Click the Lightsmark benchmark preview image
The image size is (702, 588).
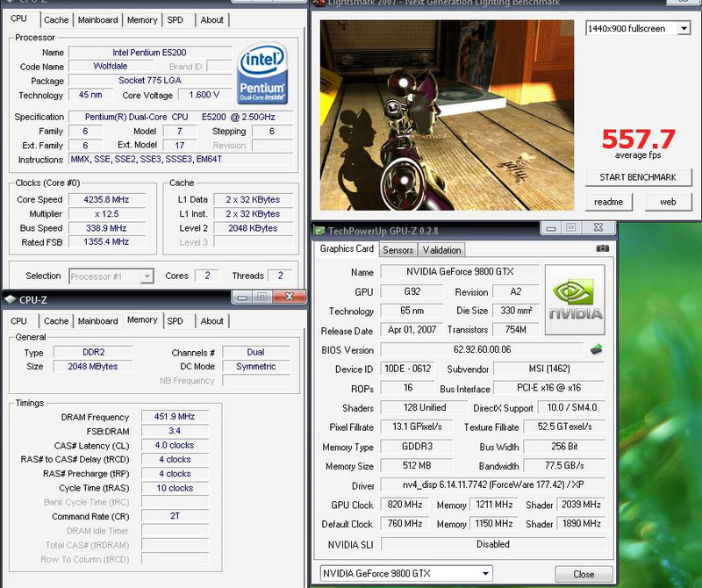(x=447, y=115)
